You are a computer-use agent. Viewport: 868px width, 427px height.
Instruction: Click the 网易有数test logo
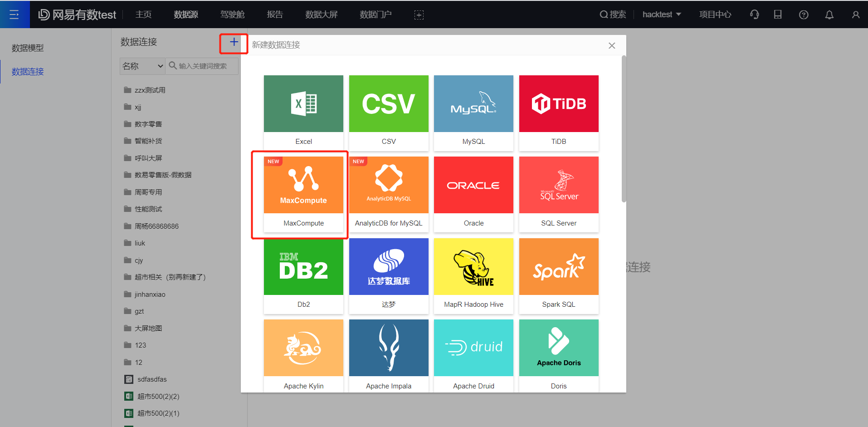pyautogui.click(x=77, y=15)
